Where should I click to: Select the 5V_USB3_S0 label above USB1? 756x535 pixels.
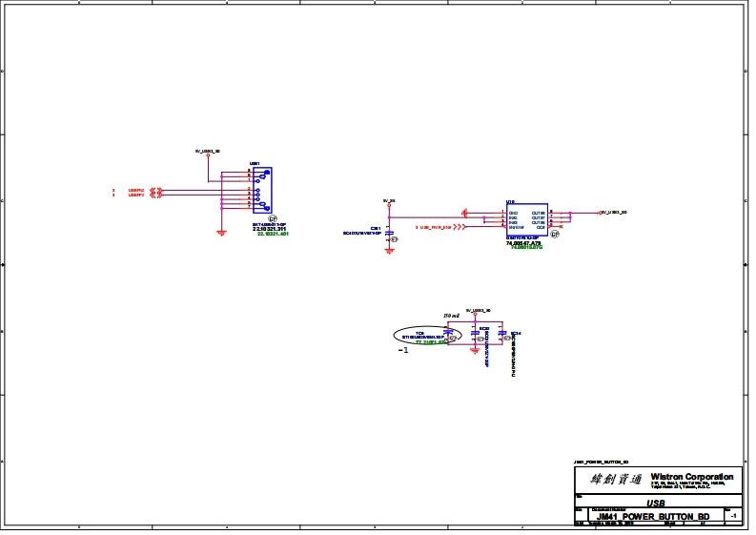click(x=208, y=151)
